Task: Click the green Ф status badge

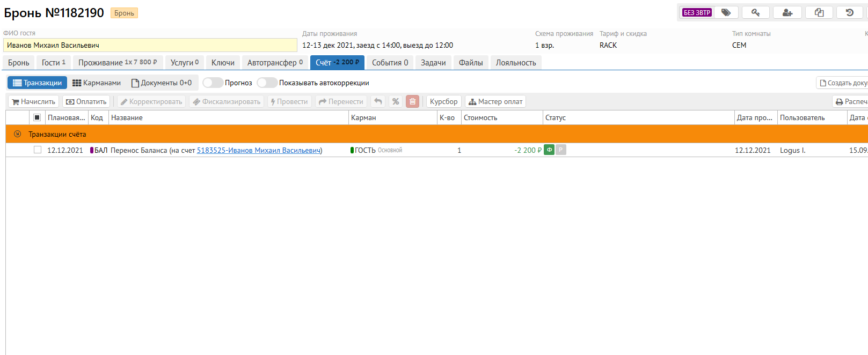Action: pyautogui.click(x=549, y=150)
